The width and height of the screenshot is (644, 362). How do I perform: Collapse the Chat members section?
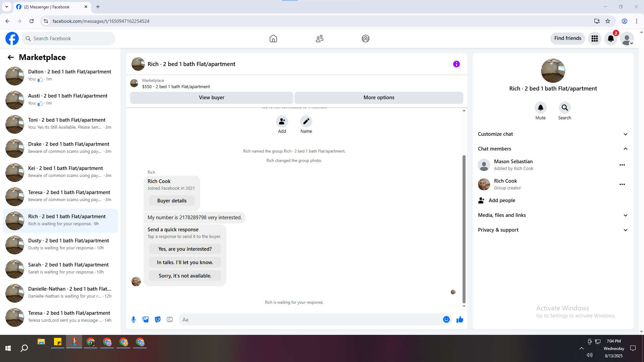click(625, 149)
